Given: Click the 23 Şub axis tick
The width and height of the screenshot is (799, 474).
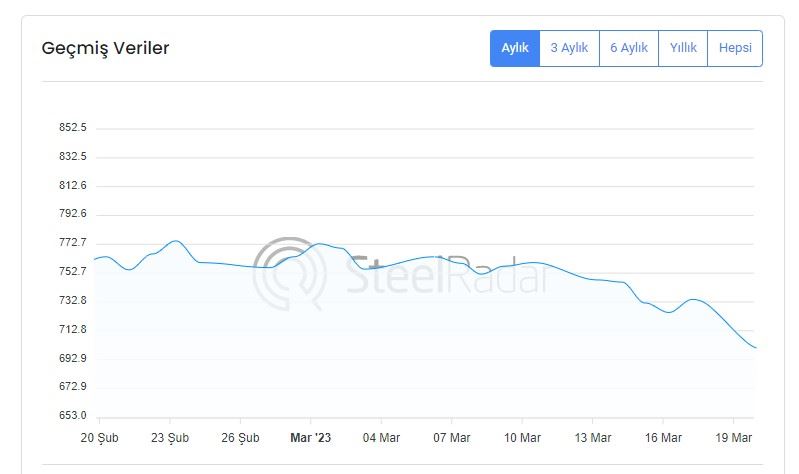Looking at the screenshot, I should click(170, 438).
